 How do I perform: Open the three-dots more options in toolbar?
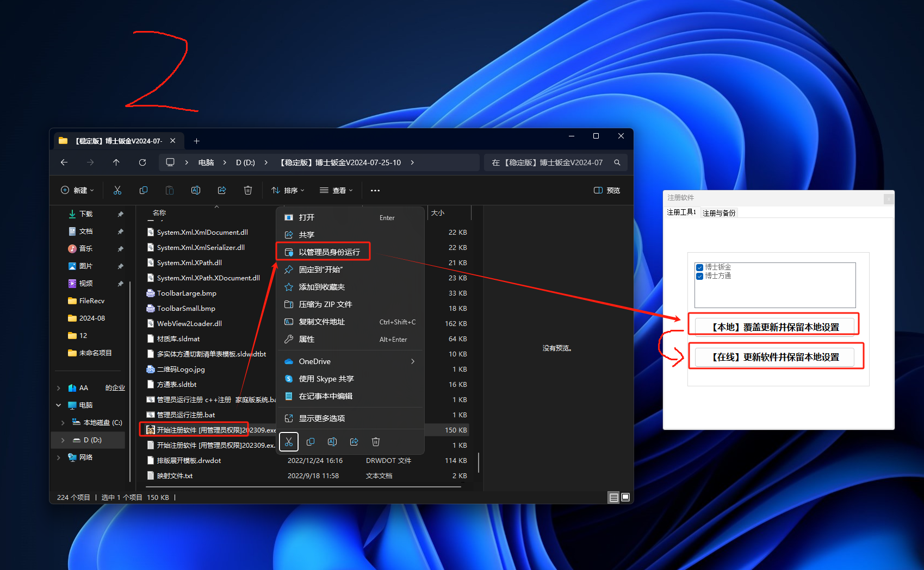pos(375,190)
